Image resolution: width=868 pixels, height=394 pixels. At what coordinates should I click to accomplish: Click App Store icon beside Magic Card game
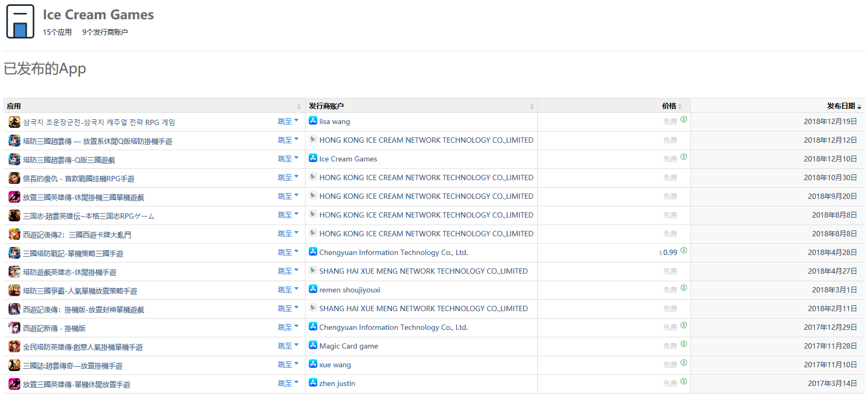click(x=313, y=345)
